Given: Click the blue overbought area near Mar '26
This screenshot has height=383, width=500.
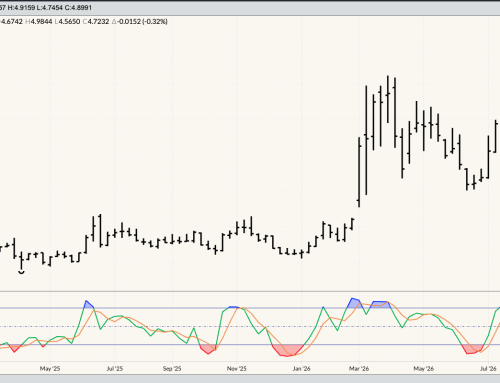Looking at the screenshot, I should (354, 303).
